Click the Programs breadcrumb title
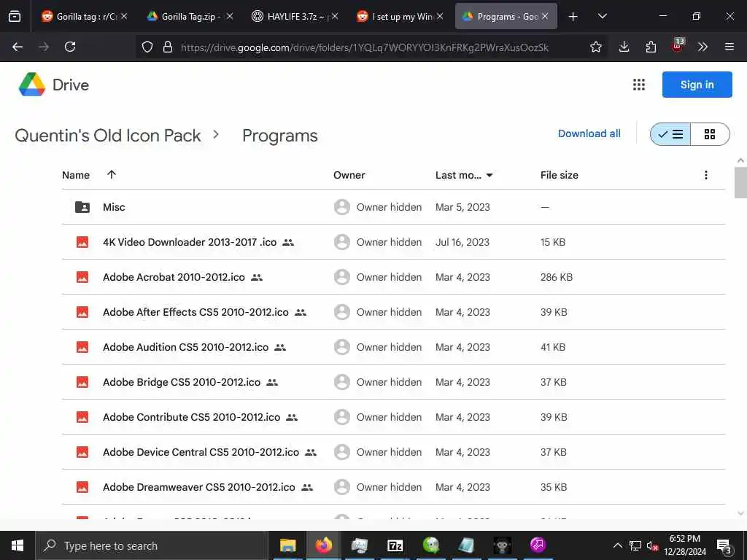This screenshot has width=747, height=560. (x=279, y=136)
